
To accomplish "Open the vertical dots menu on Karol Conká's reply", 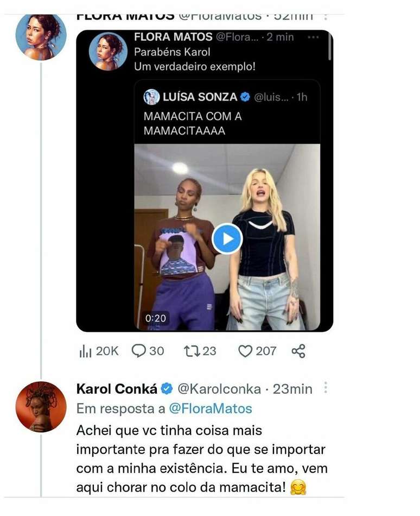I will point(326,388).
